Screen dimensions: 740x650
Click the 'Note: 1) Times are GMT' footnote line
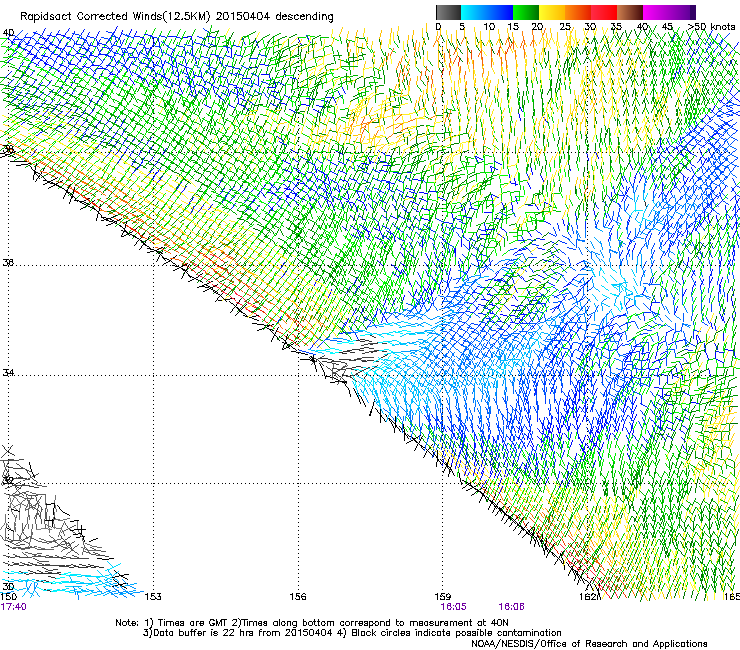tap(312, 623)
